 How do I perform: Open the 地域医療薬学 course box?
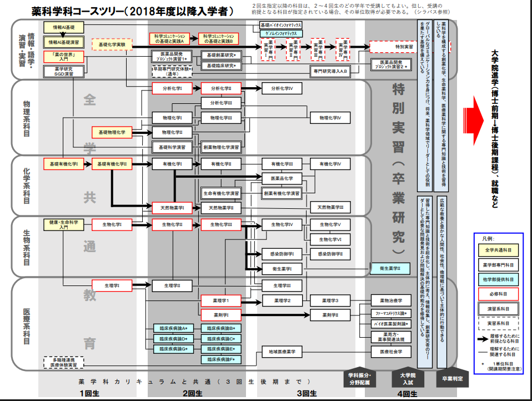point(282,352)
